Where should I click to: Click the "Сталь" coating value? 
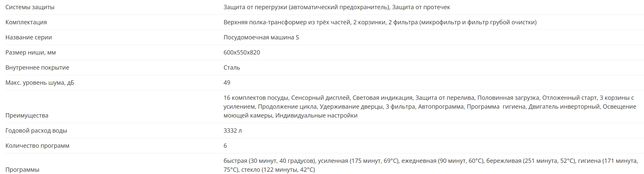tap(231, 68)
